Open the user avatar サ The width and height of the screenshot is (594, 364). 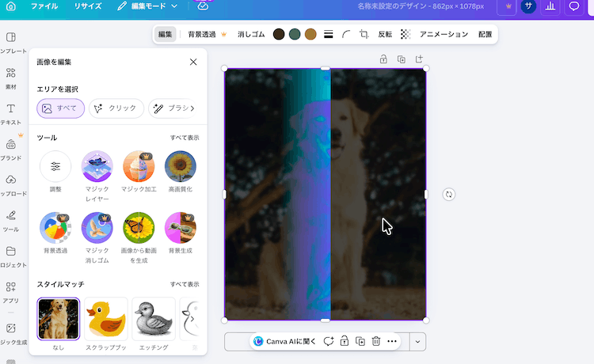point(528,6)
